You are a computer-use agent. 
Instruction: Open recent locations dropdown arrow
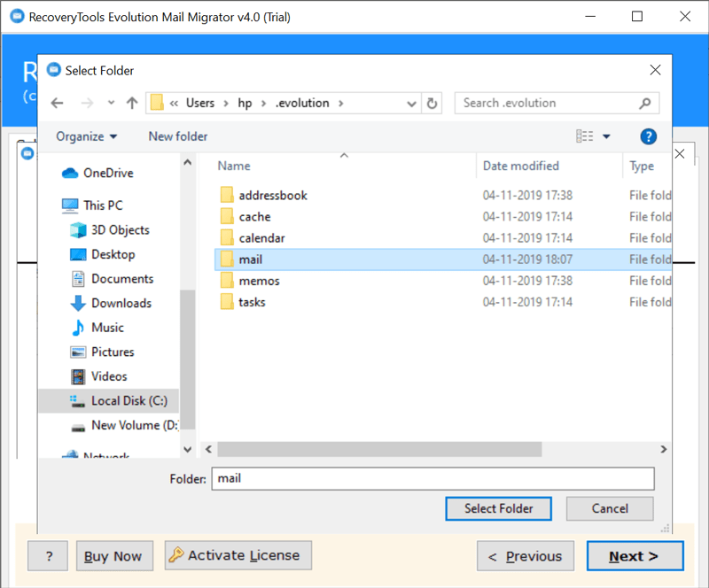coord(112,103)
